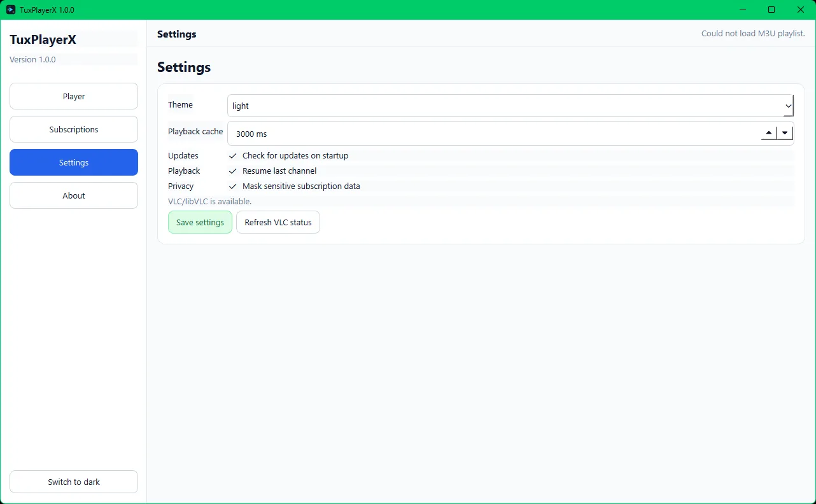Decrease playback cache with the down arrow
This screenshot has width=816, height=504.
tap(785, 133)
